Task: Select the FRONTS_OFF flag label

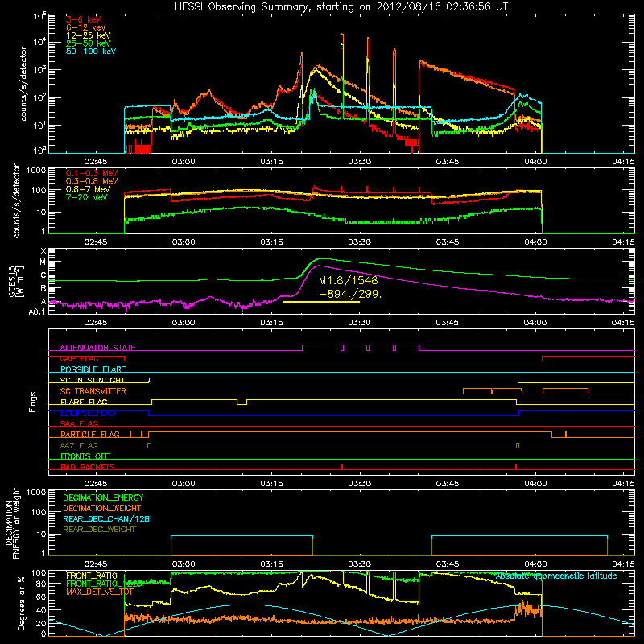Action: [x=85, y=456]
